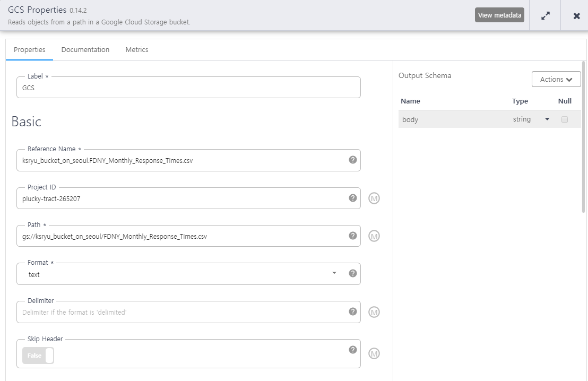Click the Output Schema title
Image resolution: width=588 pixels, height=381 pixels.
pos(425,75)
